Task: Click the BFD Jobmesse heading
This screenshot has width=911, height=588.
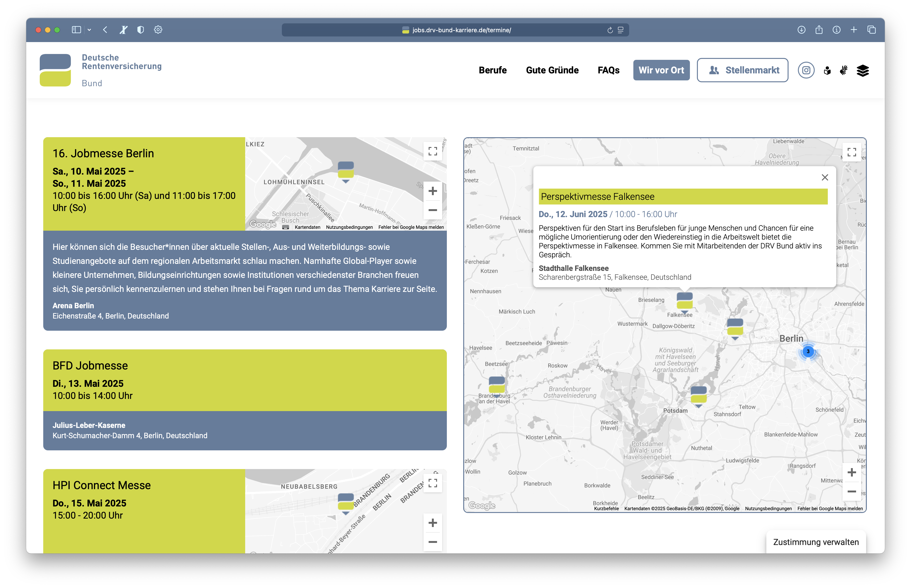Action: click(x=90, y=366)
